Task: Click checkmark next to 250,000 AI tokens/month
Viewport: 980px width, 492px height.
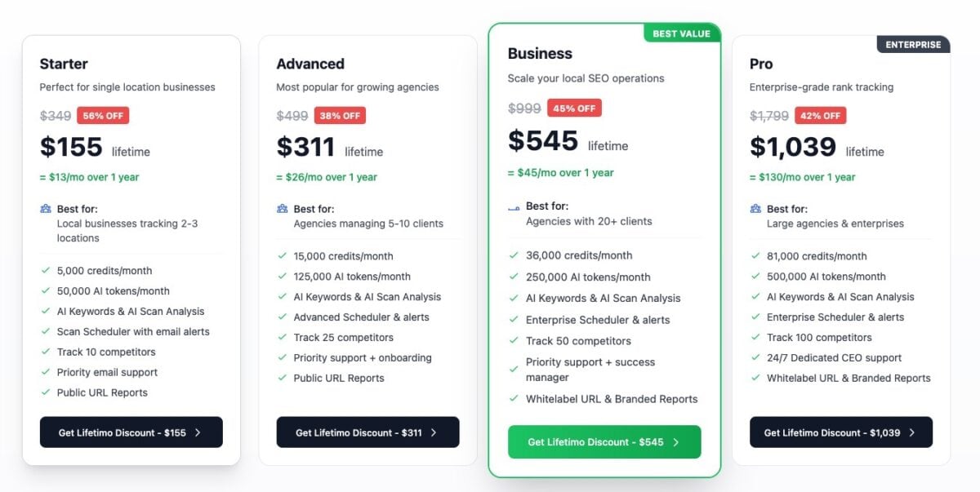Action: [x=514, y=277]
